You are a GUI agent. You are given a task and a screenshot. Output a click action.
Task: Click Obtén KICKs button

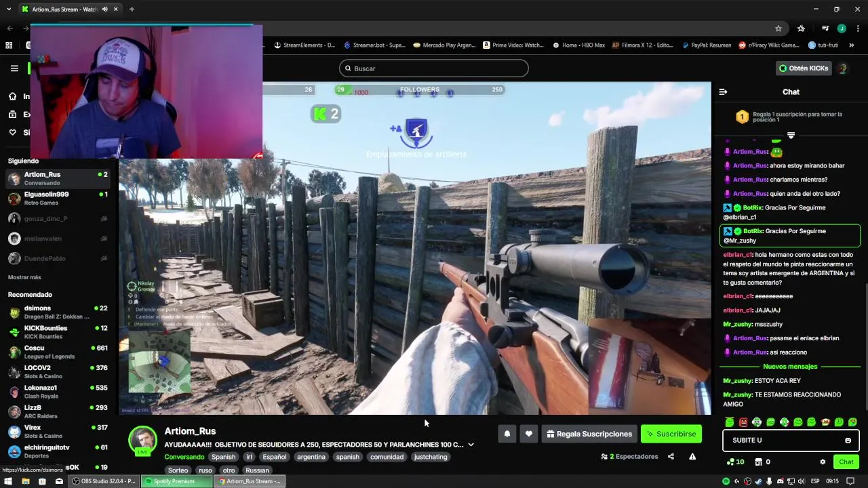coord(803,68)
